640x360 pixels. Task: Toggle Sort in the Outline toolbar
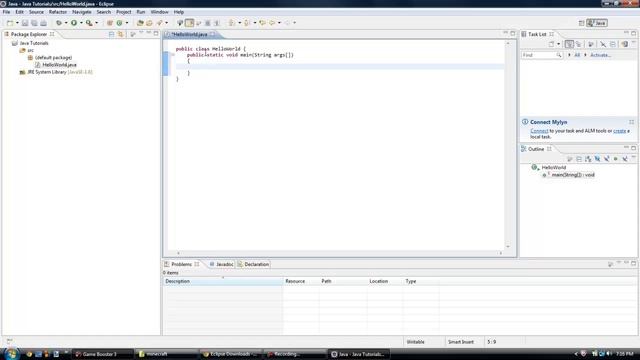click(588, 159)
